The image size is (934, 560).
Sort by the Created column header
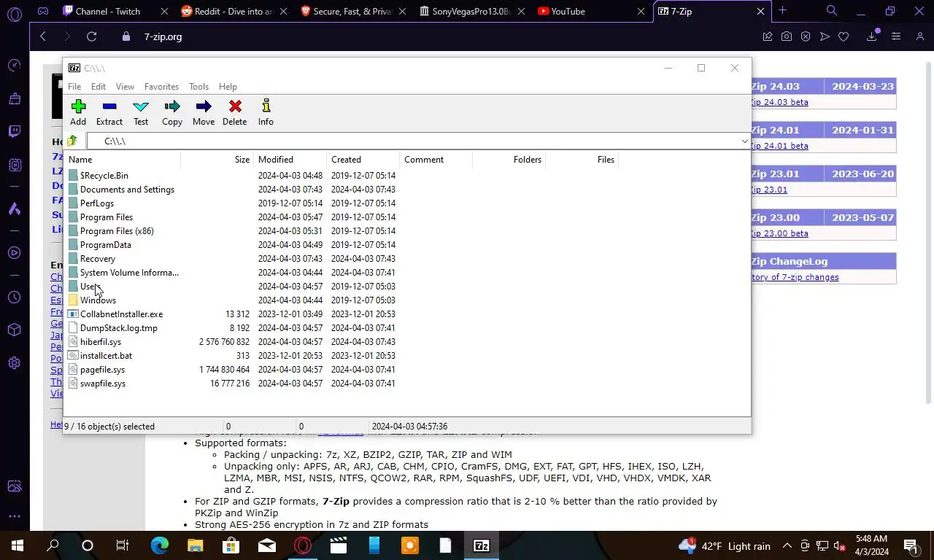[x=363, y=160]
